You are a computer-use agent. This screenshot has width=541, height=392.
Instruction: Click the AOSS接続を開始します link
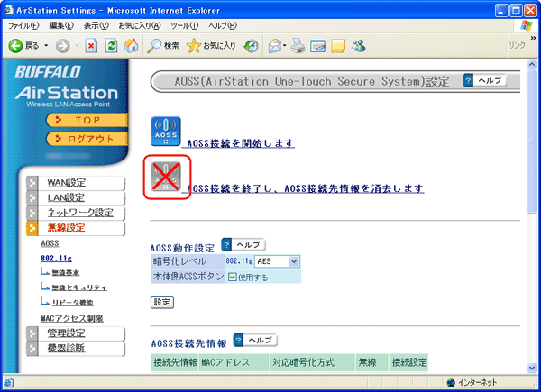[x=241, y=142]
